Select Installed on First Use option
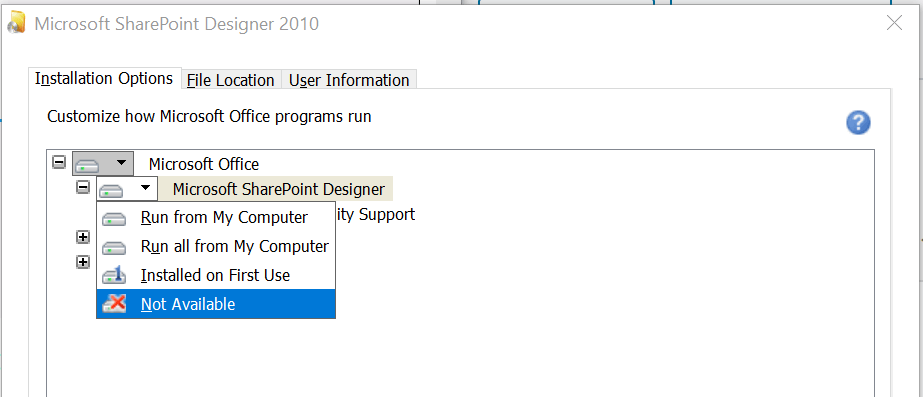Viewport: 923px width, 400px height. click(216, 275)
